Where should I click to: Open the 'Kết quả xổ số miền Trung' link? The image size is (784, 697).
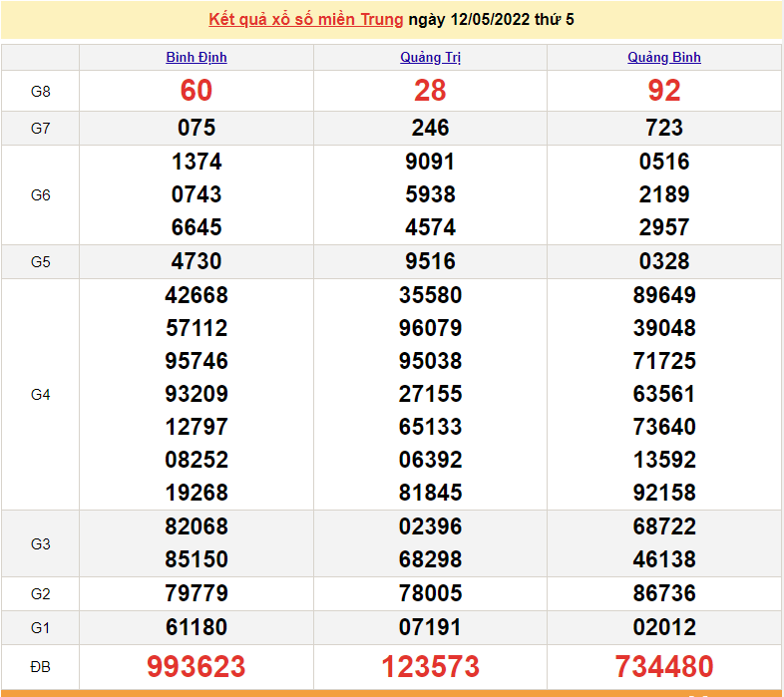point(306,20)
